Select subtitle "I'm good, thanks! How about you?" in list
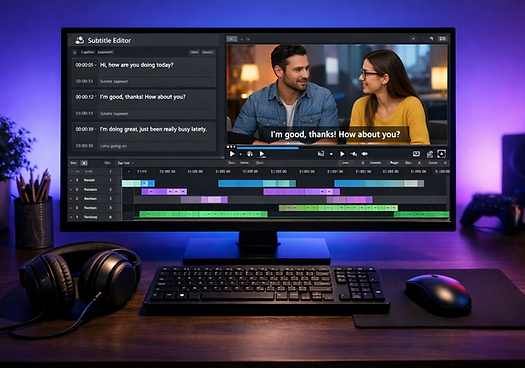 pyautogui.click(x=142, y=97)
